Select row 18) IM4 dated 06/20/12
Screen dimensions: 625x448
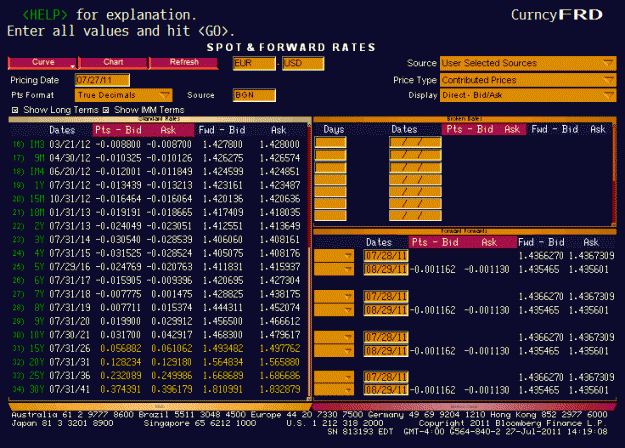pos(158,171)
